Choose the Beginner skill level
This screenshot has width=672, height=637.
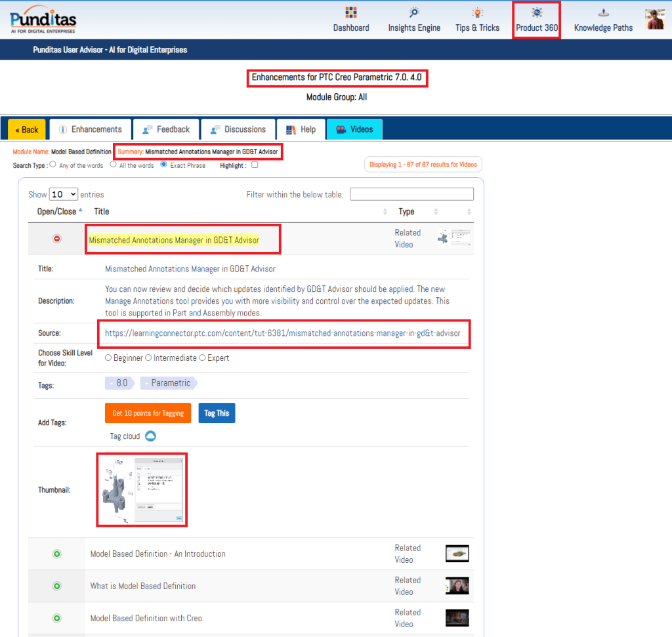[x=108, y=358]
